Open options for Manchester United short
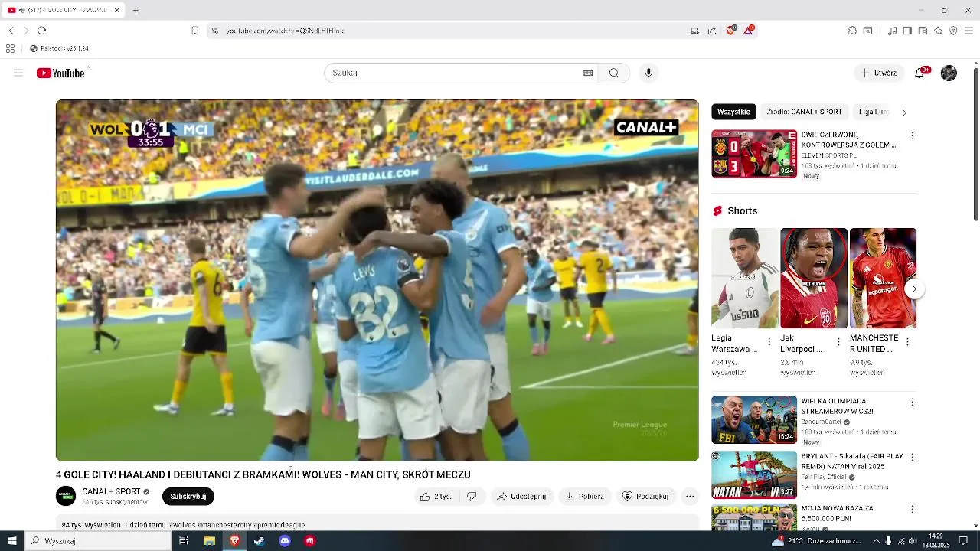The image size is (980, 551). (x=907, y=342)
